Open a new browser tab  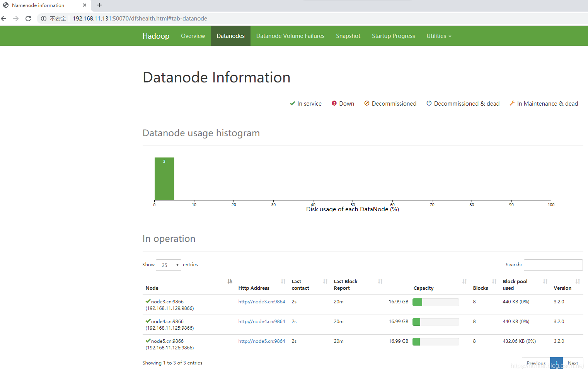tap(99, 5)
